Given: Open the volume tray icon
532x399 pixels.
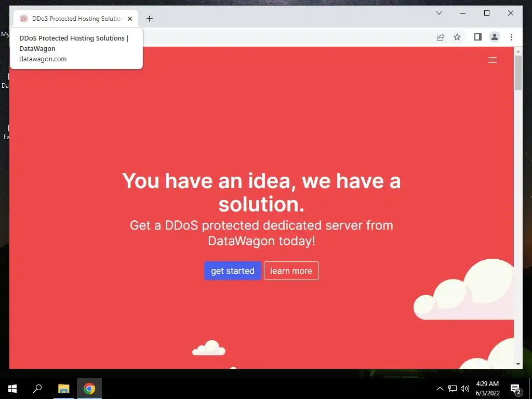Looking at the screenshot, I should pyautogui.click(x=465, y=389).
